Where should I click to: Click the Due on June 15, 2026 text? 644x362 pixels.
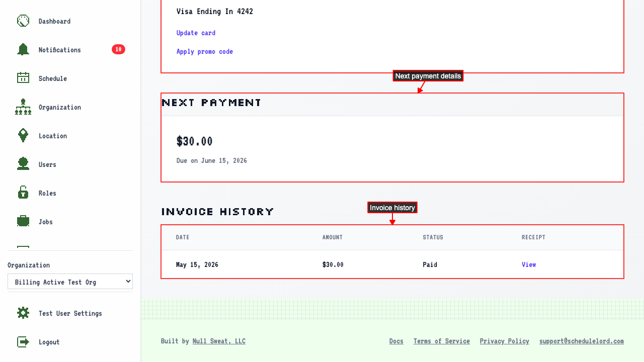(x=212, y=161)
